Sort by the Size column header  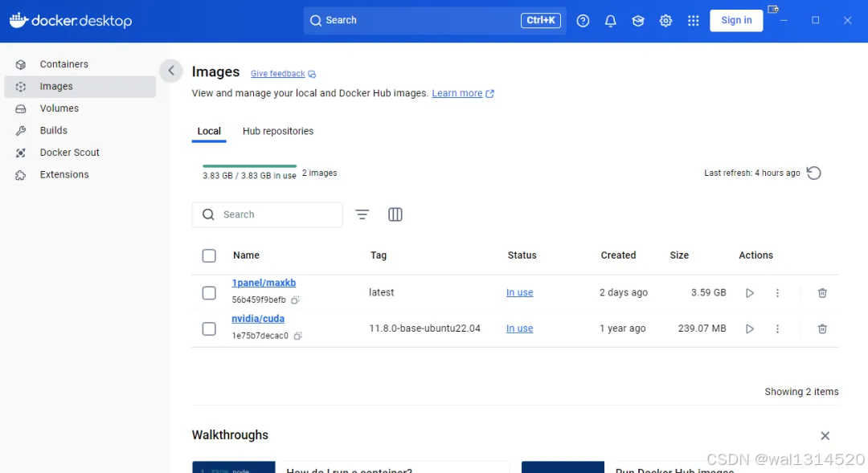(x=679, y=255)
